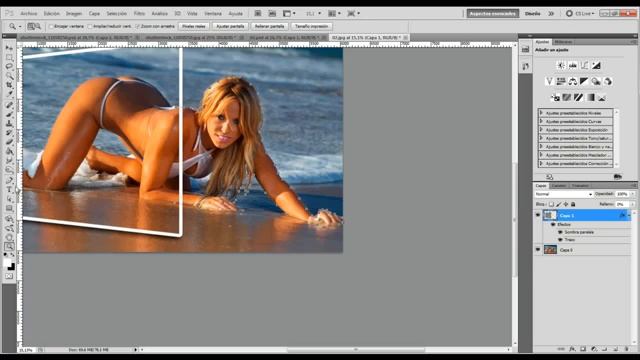Create a new layer icon

coord(616,349)
